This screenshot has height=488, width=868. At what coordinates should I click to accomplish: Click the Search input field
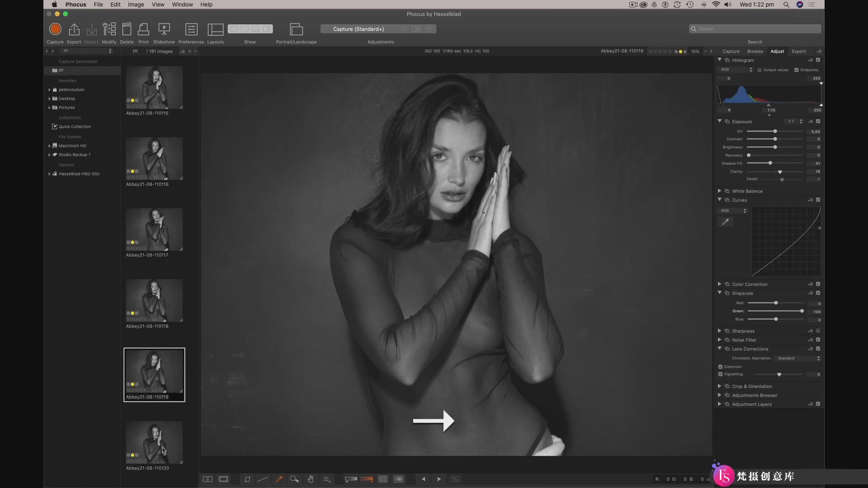click(x=755, y=29)
